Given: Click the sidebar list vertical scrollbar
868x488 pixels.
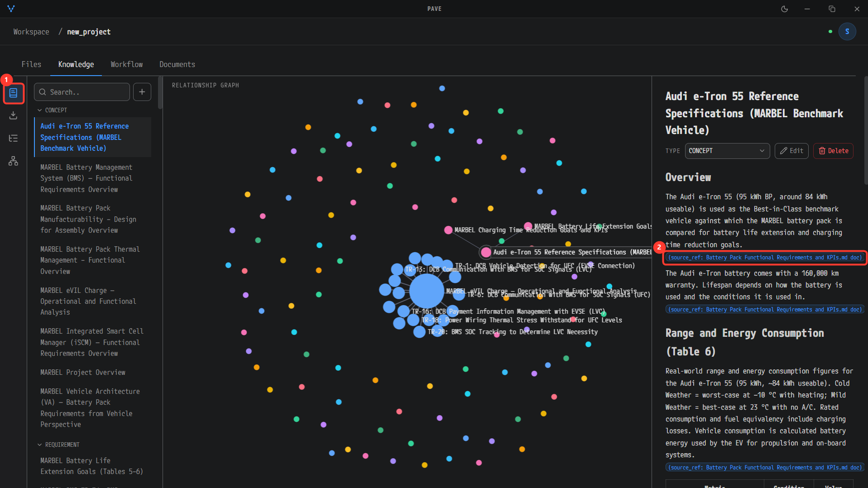Looking at the screenshot, I should pyautogui.click(x=160, y=93).
